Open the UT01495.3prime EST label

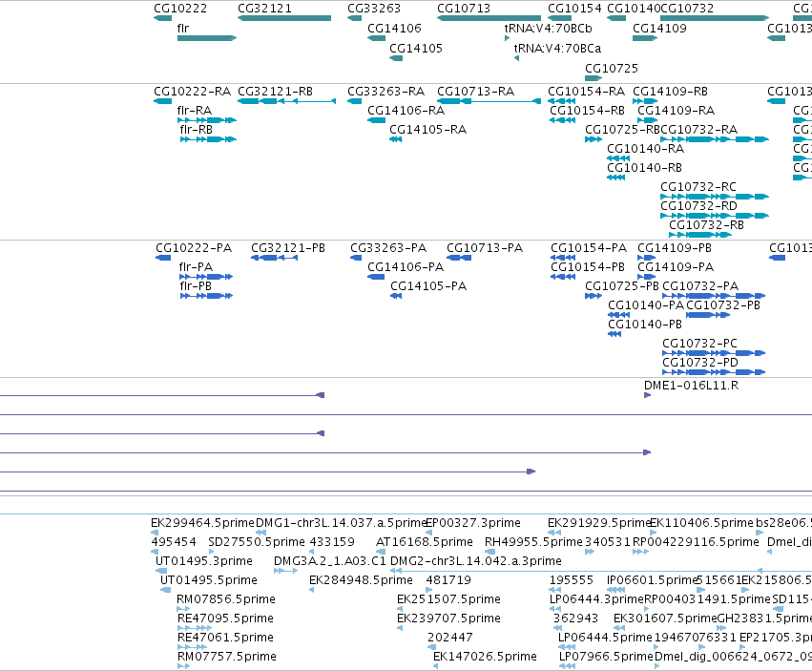(x=204, y=561)
